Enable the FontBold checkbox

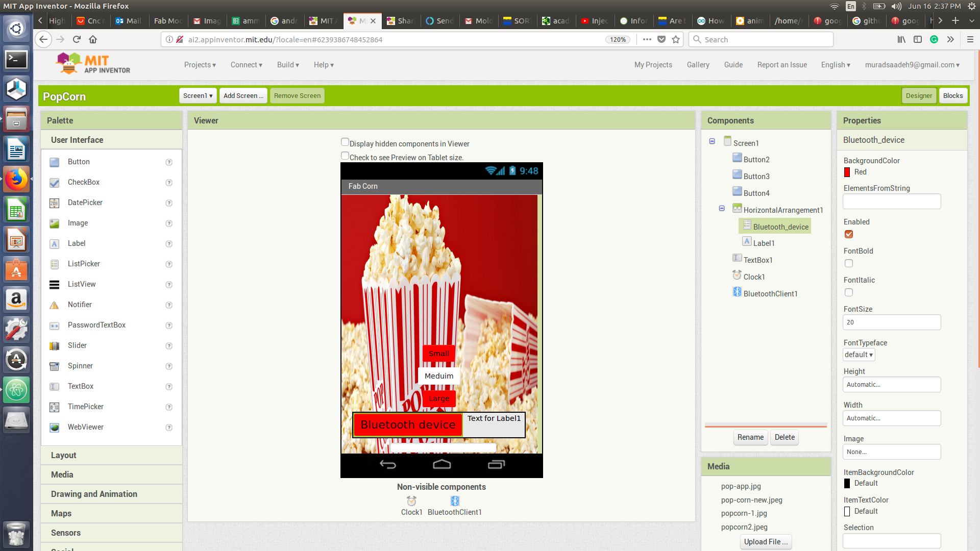click(x=849, y=263)
